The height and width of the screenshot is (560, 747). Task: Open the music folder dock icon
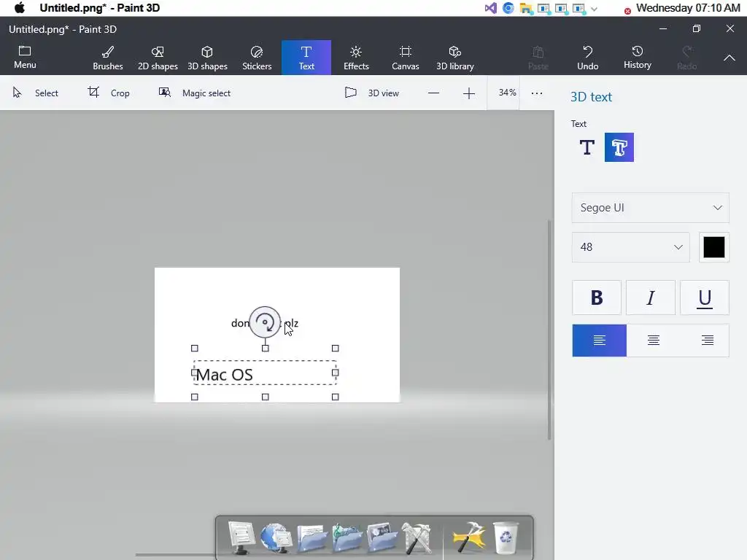tap(347, 537)
